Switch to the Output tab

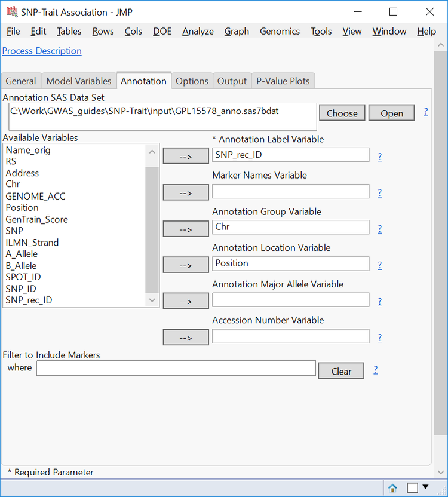[232, 81]
